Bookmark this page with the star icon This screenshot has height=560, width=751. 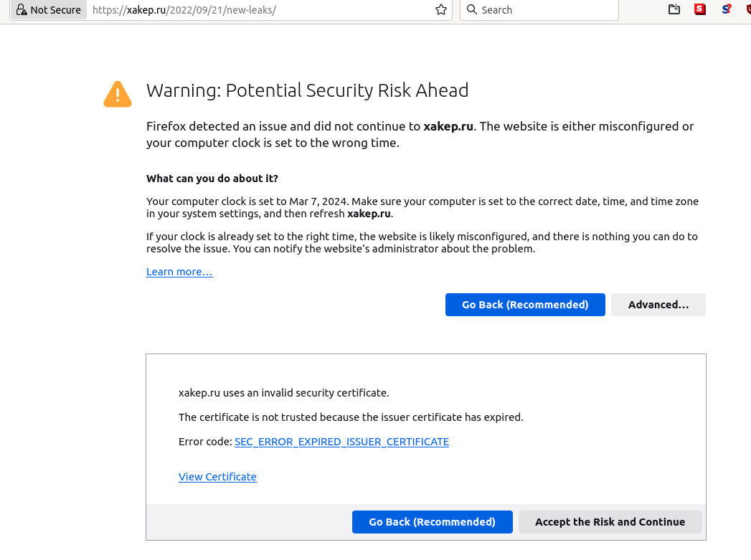(441, 10)
